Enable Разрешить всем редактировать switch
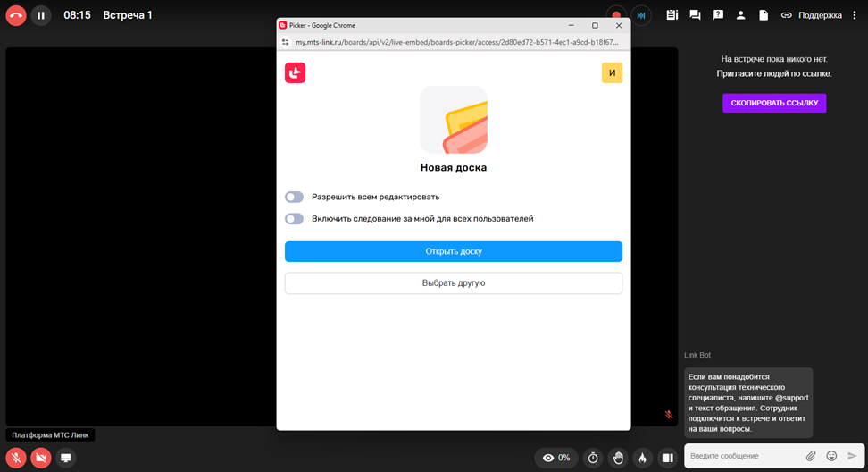Screen dimensions: 868x472 (x=294, y=198)
